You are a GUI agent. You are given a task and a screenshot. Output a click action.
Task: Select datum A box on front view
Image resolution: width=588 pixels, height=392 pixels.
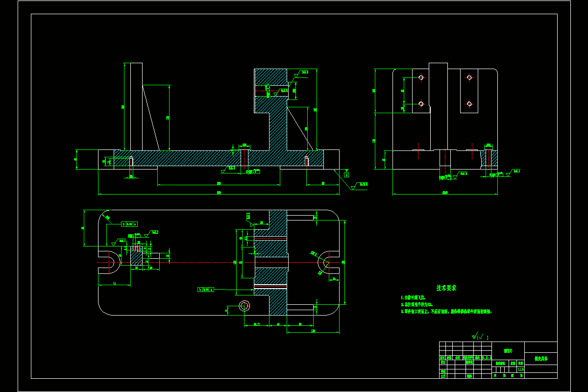346,174
